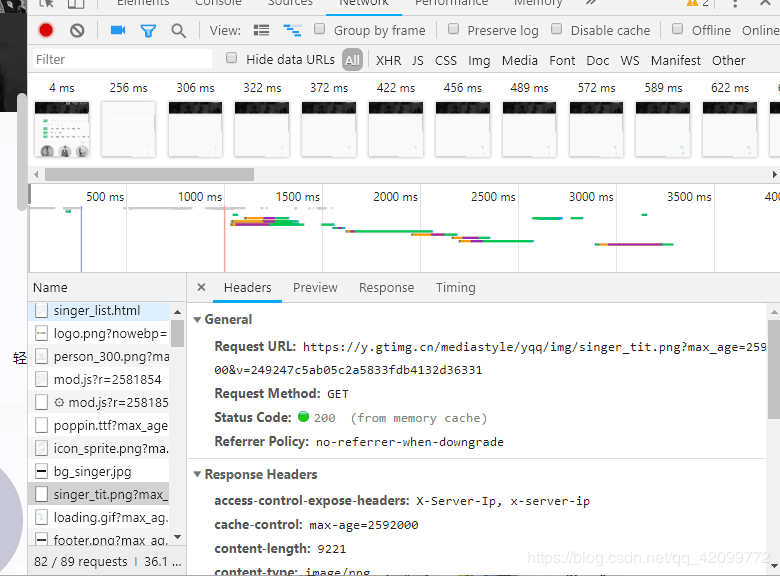Toggle capture screenshots camera icon
This screenshot has height=576, width=780.
pos(118,30)
